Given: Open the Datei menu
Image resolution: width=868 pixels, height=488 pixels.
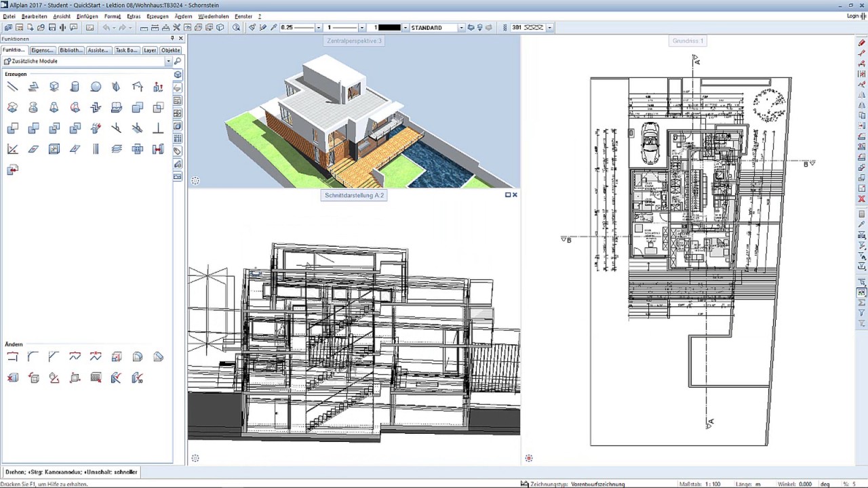Looking at the screenshot, I should tap(9, 16).
